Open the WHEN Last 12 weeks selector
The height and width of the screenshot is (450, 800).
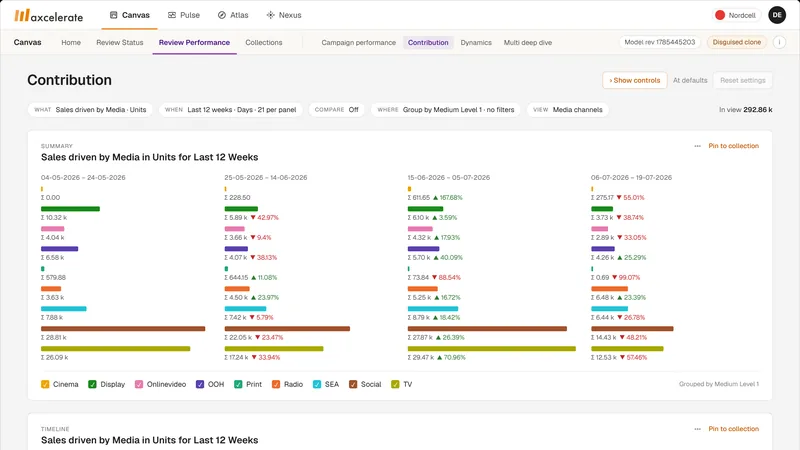pyautogui.click(x=231, y=110)
